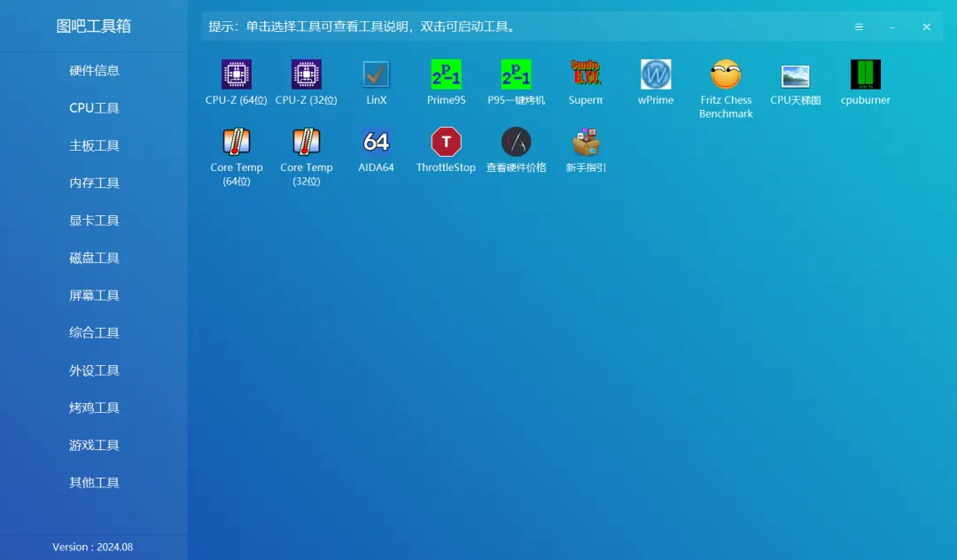Open the 其他工具 category

[x=94, y=483]
